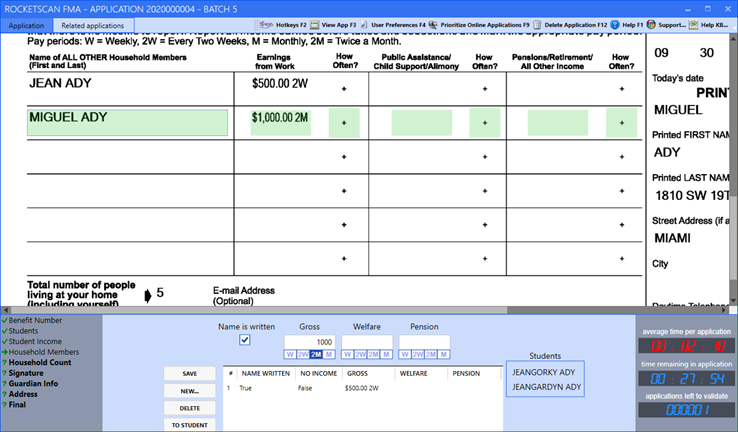Open the Final step
738x432 pixels.
click(17, 405)
